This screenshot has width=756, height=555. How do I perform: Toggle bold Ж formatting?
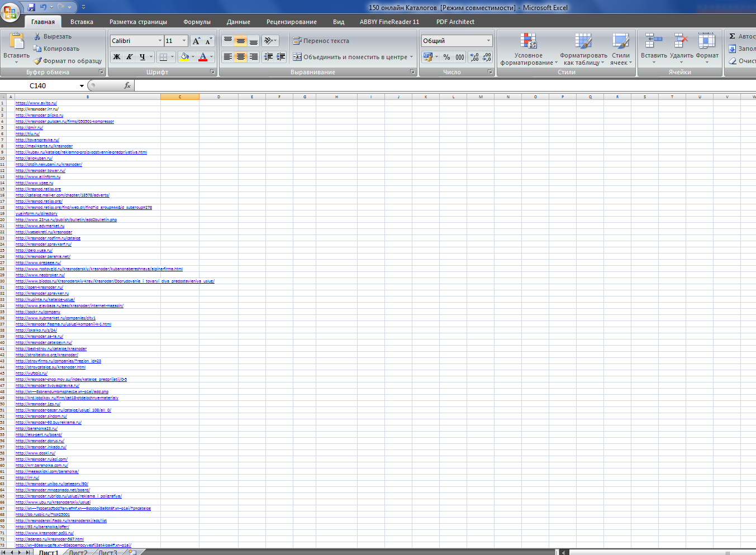tap(117, 57)
